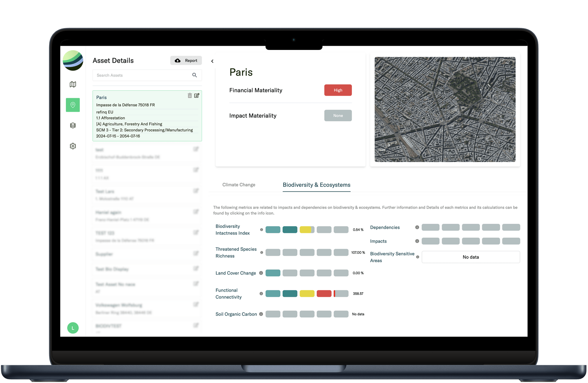Click the None impact materiality badge
The height and width of the screenshot is (383, 588).
338,115
